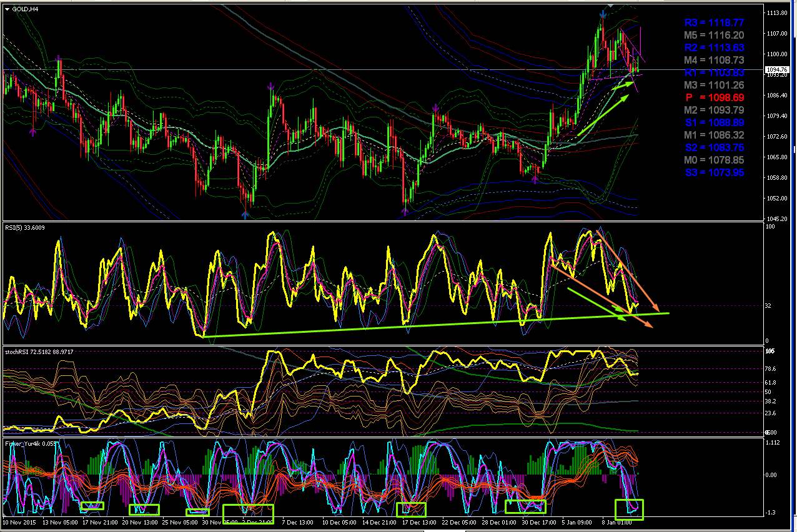Select pivot label R3 = 1118.77
Image resolution: width=797 pixels, height=532 pixels.
click(714, 22)
